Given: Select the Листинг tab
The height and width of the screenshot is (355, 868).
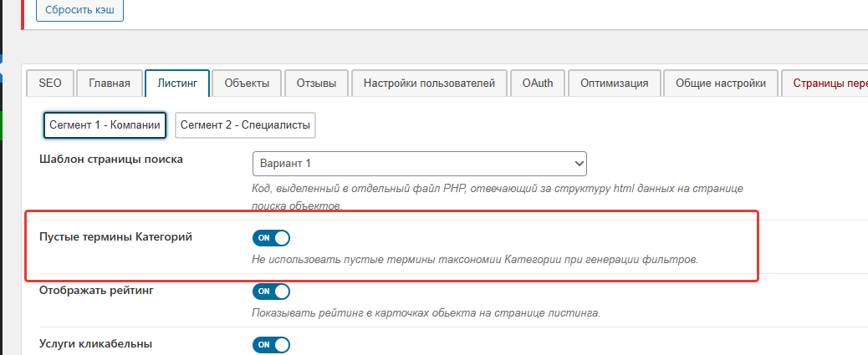Looking at the screenshot, I should click(x=177, y=84).
